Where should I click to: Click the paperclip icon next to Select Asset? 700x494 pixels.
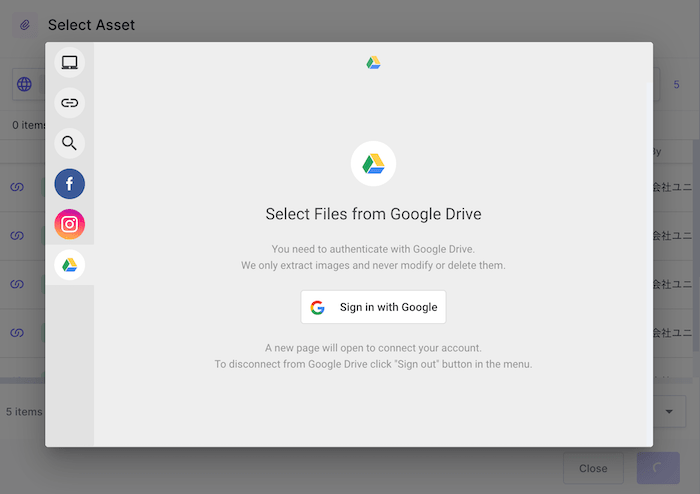pos(25,25)
